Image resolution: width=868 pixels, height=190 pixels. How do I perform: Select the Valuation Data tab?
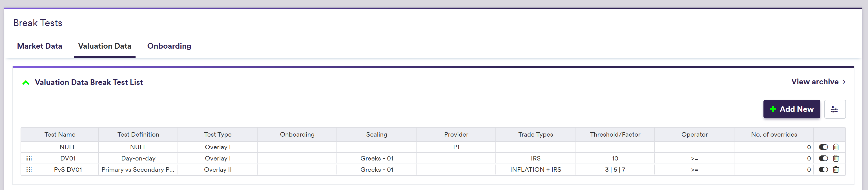click(x=105, y=46)
